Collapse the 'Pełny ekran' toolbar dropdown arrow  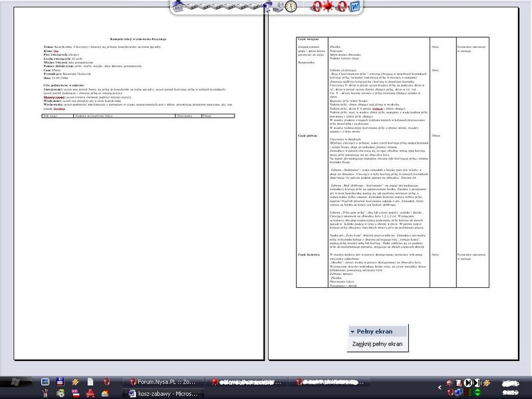pyautogui.click(x=352, y=331)
